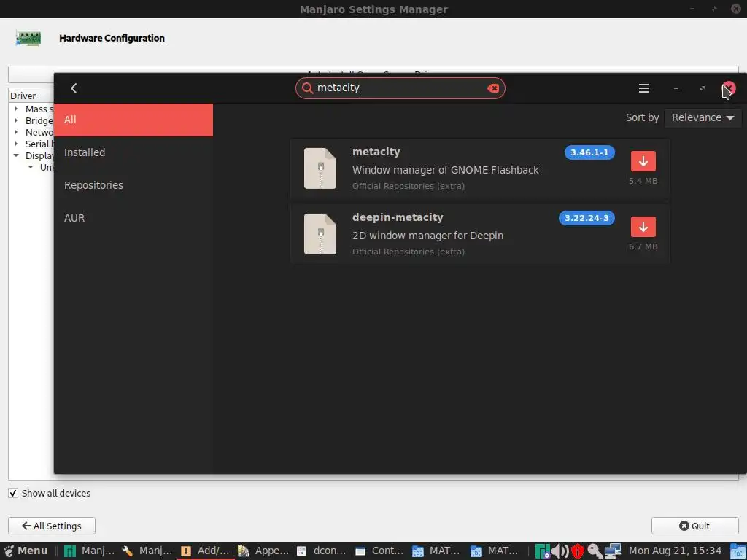747x560 pixels.
Task: Switch to wrench Manj... taskbar window
Action: (147, 551)
